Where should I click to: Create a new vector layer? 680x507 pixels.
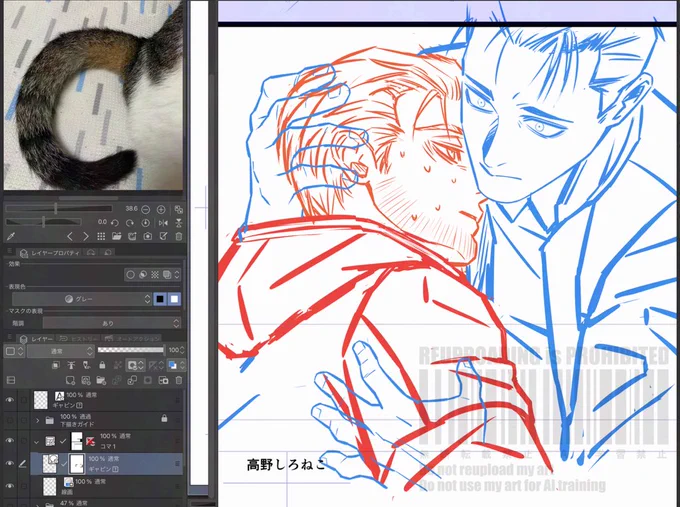(x=85, y=380)
